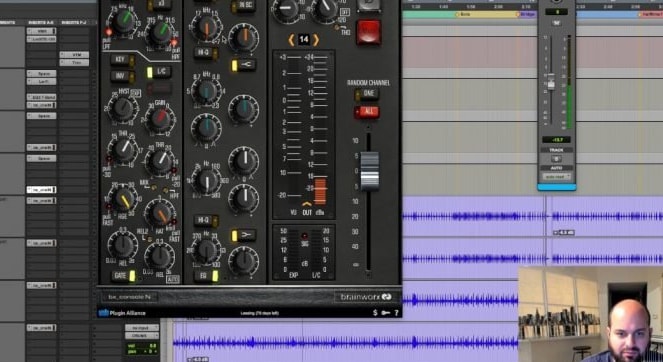Click orange high-frequency gain knob
Viewport: 663px width, 362px height.
pyautogui.click(x=244, y=38)
